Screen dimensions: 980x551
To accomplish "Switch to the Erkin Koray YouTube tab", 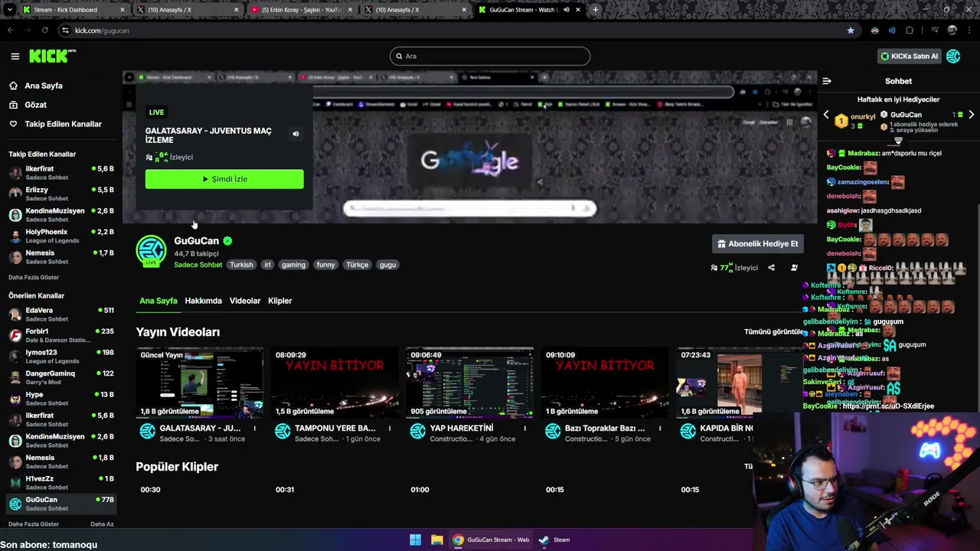I will click(301, 10).
